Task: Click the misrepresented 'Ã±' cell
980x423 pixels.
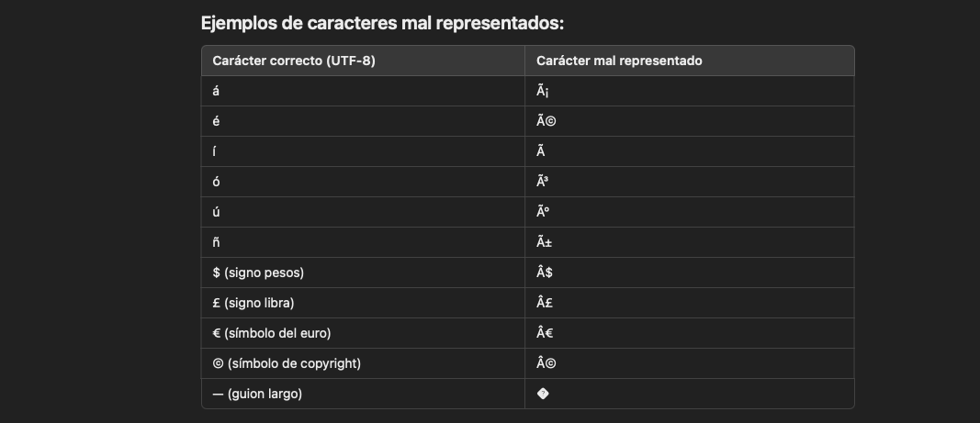Action: click(x=690, y=242)
